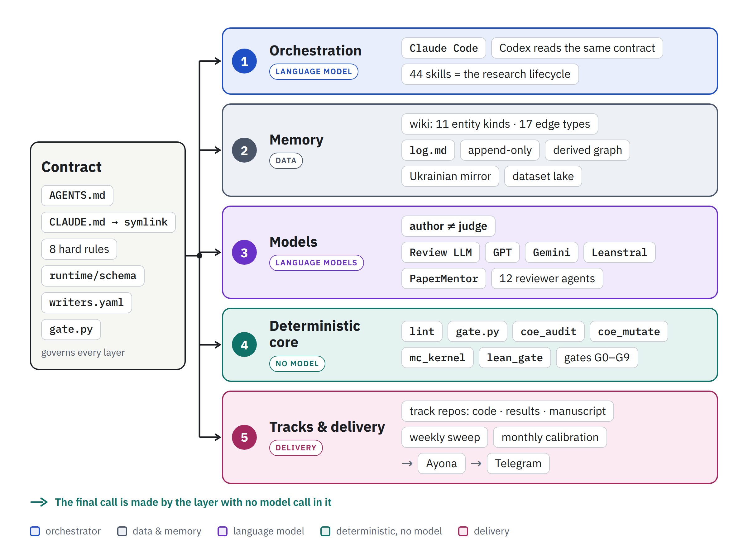Click the PaperMentor chip

[444, 278]
